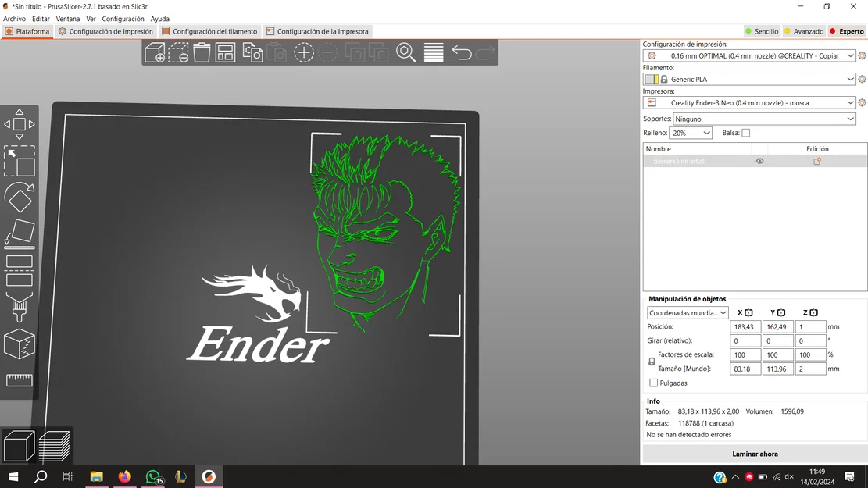Switch to Configuración de la Impresora tab
This screenshot has width=868, height=488.
[317, 31]
